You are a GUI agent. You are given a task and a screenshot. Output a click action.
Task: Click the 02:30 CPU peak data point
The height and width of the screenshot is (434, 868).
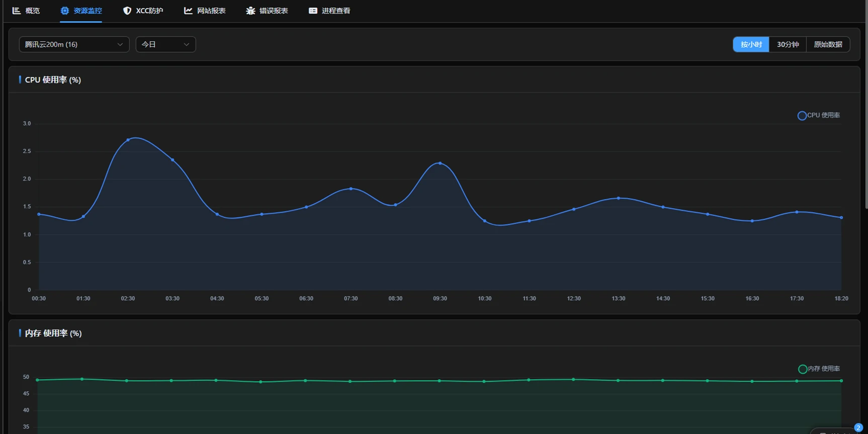(x=128, y=140)
